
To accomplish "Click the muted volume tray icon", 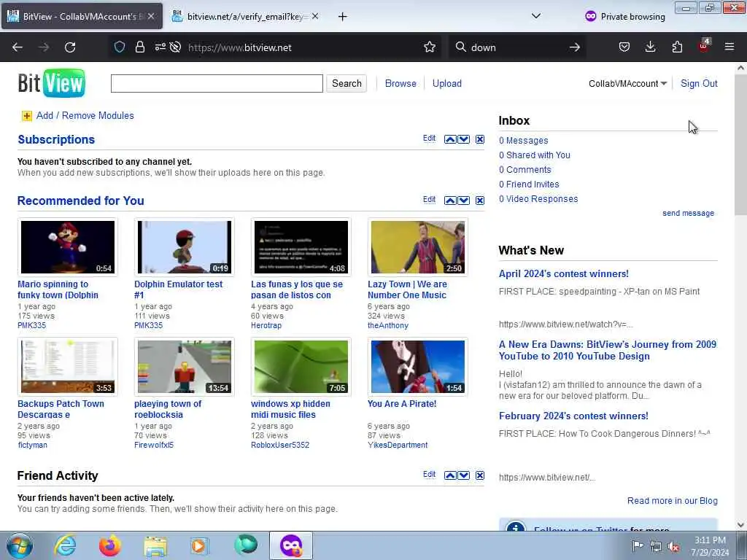I will pos(673,546).
